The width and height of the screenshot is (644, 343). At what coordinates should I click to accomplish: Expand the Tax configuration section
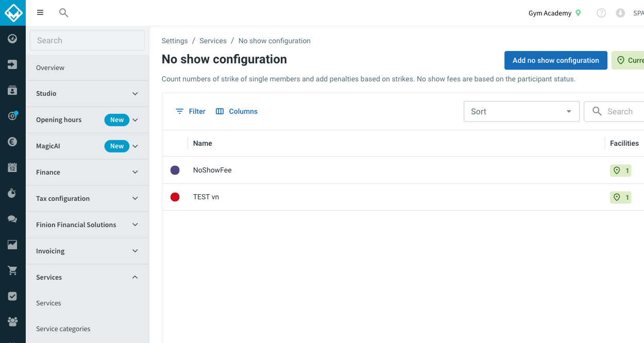click(x=88, y=199)
